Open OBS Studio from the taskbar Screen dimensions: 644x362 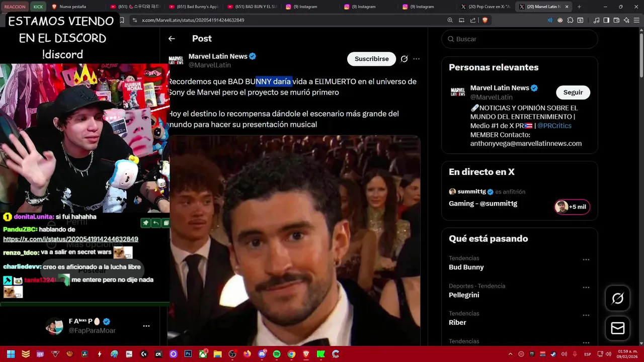pos(232,354)
